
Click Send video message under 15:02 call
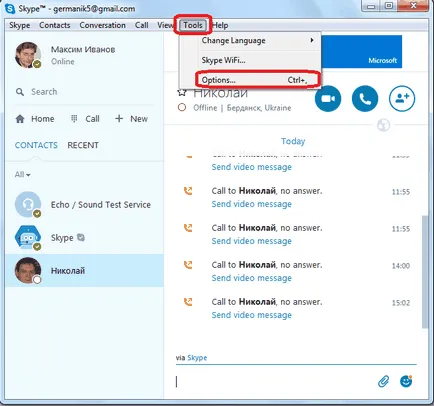252,315
